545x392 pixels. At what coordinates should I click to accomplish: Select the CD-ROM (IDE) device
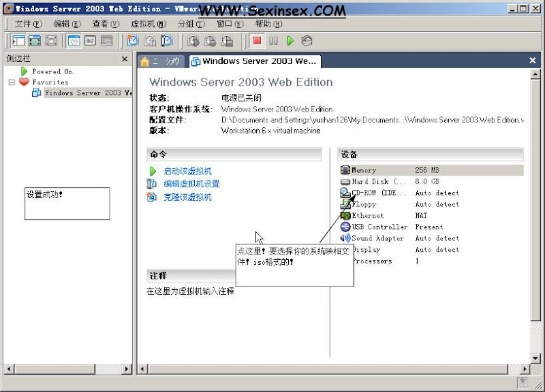(x=379, y=193)
